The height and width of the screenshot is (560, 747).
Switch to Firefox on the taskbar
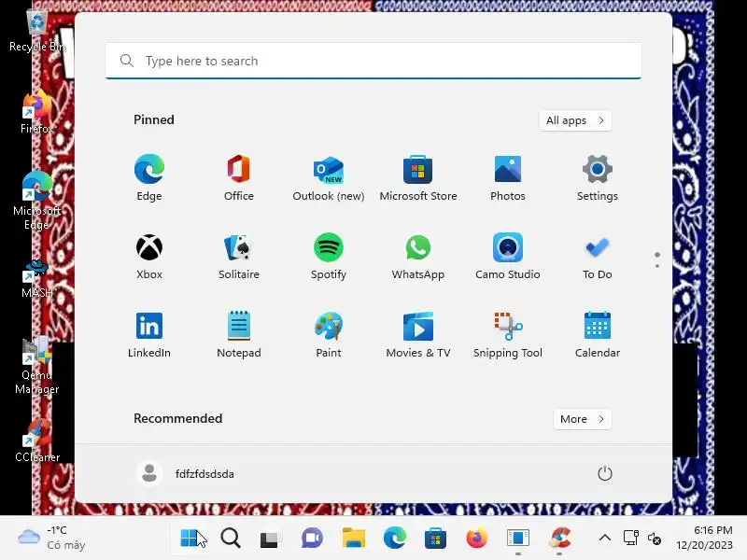pos(477,539)
